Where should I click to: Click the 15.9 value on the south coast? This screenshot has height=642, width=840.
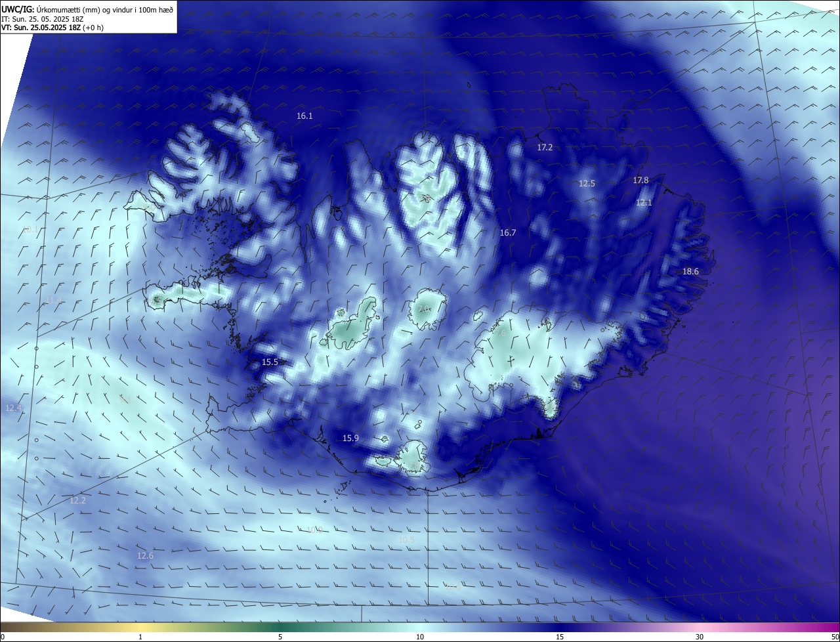350,439
